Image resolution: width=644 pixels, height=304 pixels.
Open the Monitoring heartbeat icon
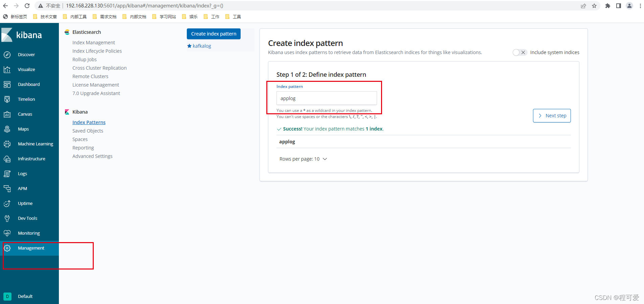[7, 233]
